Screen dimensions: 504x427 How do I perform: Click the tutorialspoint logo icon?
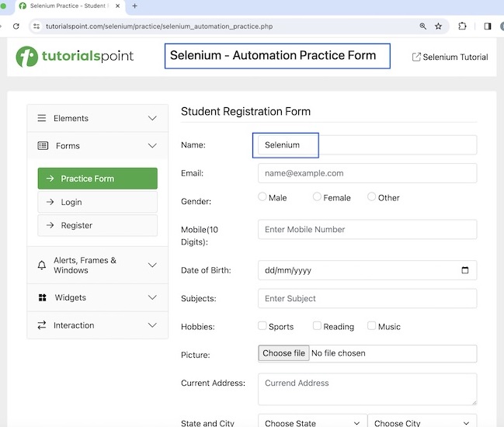click(27, 57)
